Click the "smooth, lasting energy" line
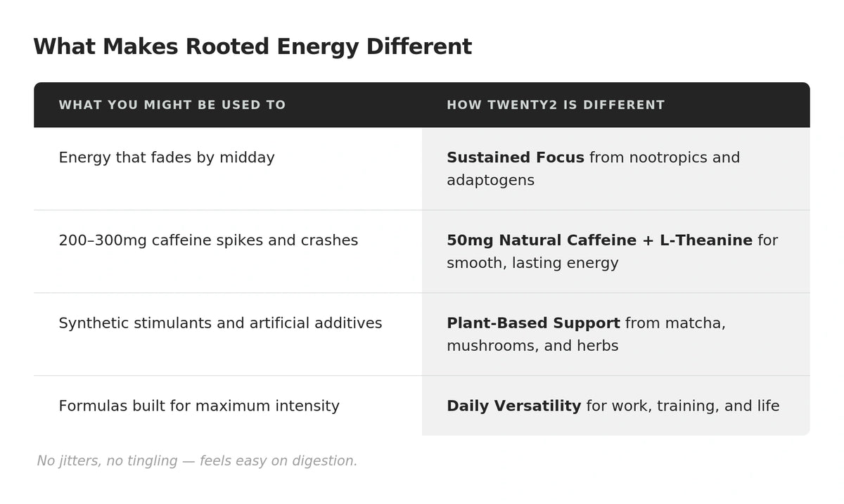 pos(532,264)
